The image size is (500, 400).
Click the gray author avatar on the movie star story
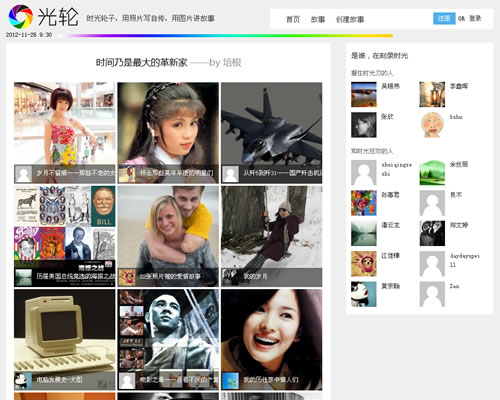click(127, 381)
